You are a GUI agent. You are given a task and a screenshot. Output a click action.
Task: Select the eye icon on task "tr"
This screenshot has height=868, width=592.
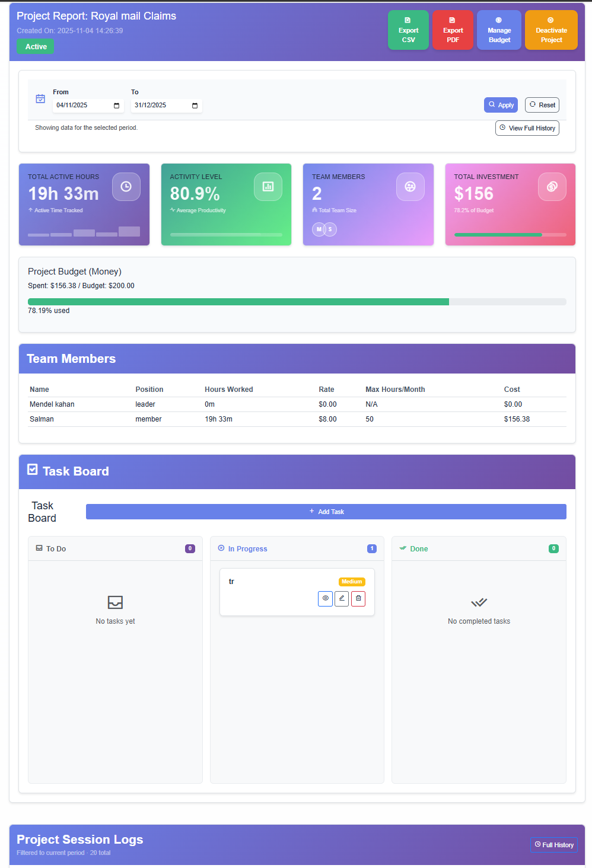[x=325, y=598]
